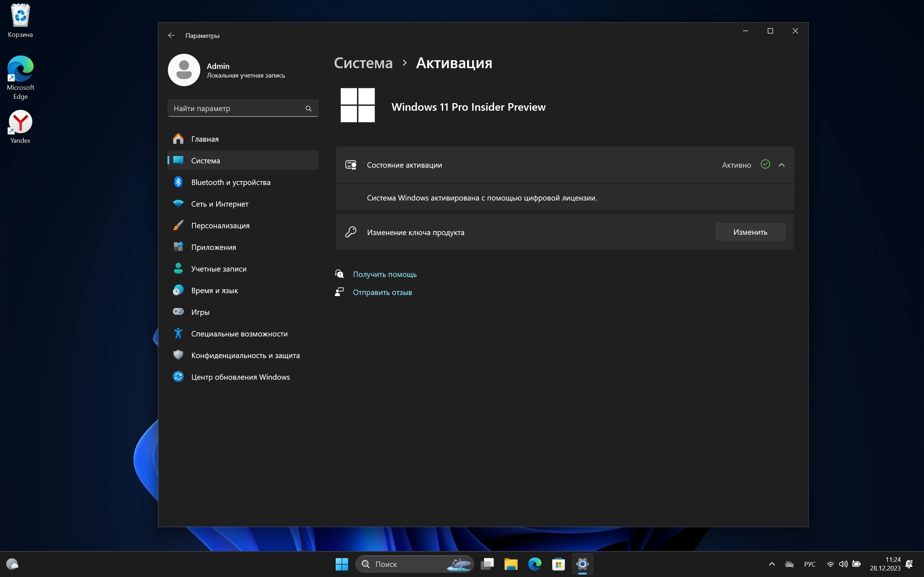Viewport: 924px width, 577px height.
Task: Open File Explorer from taskbar
Action: pos(511,564)
